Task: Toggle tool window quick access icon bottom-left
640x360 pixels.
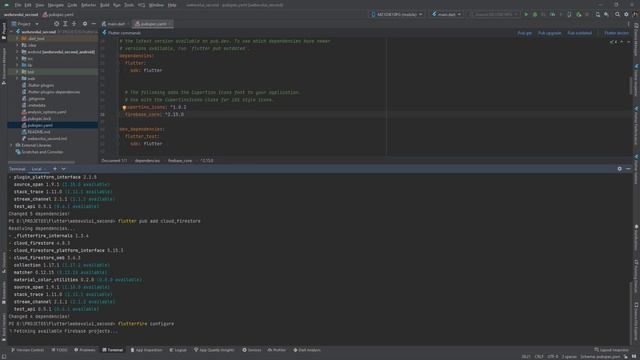Action: point(4,356)
